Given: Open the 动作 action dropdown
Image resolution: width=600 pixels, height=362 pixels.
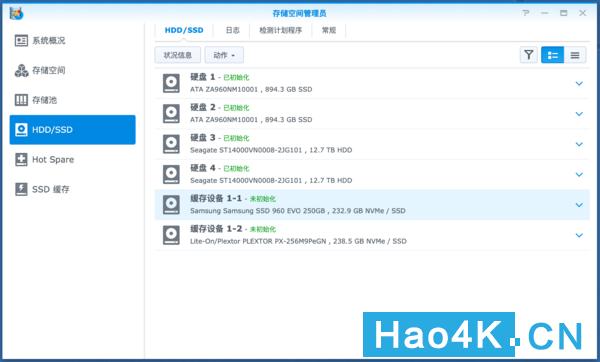Looking at the screenshot, I should click(224, 55).
